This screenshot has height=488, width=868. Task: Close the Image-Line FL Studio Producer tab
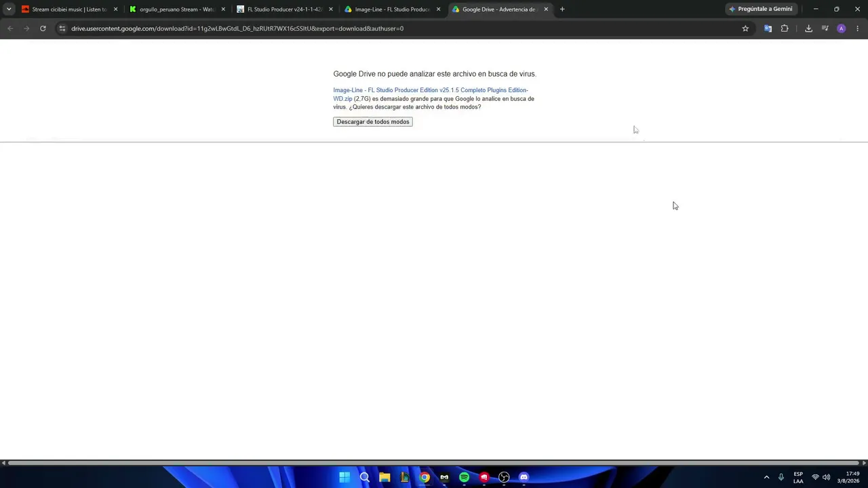pos(438,9)
